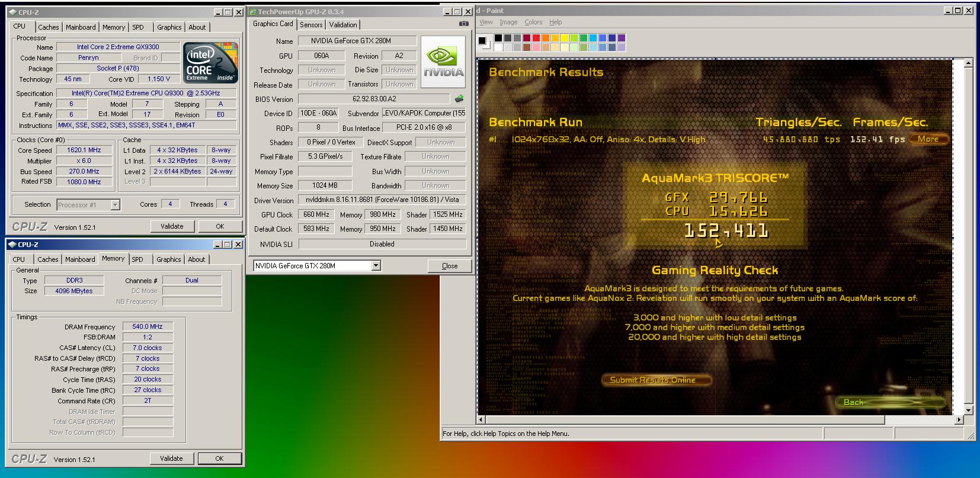Open the Validation tab in GPU-Z
The image size is (980, 478).
point(343,25)
